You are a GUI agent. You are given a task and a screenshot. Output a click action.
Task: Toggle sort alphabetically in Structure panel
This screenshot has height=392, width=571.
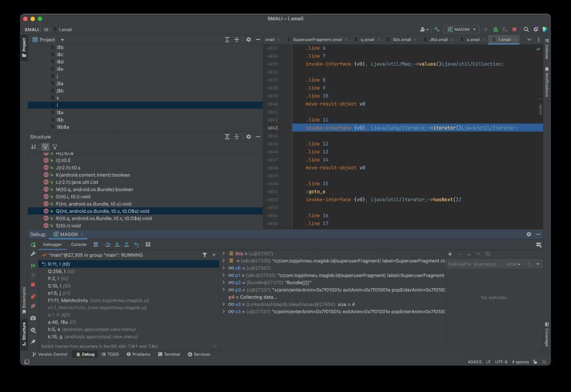pos(34,147)
